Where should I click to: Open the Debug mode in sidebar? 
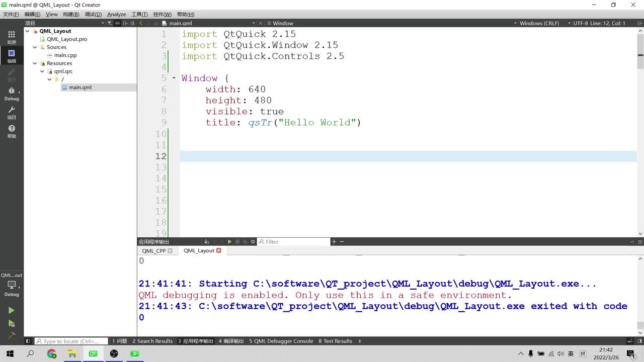click(x=12, y=94)
